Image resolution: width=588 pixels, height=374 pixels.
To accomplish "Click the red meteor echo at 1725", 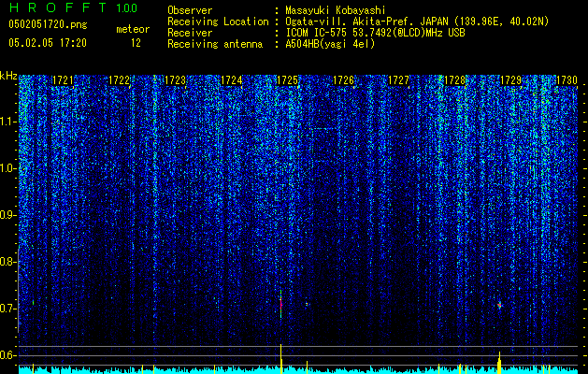I will coord(280,304).
